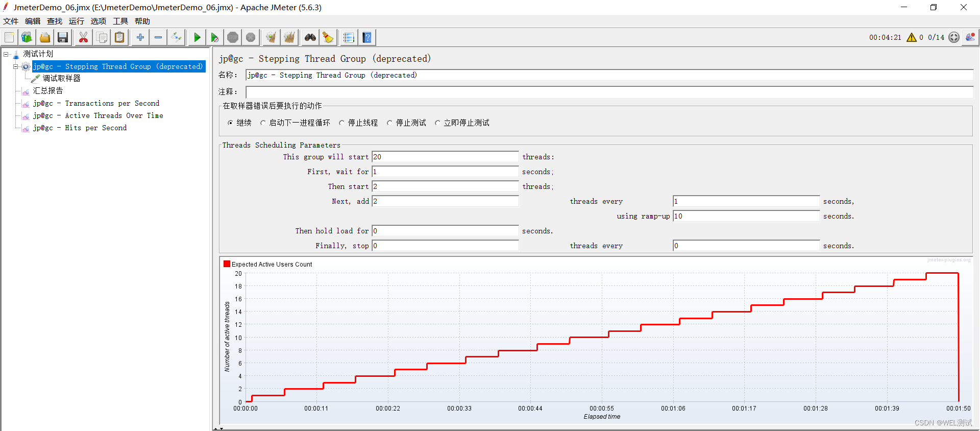The width and height of the screenshot is (980, 431).
Task: Click the 名称 name input field
Action: tap(609, 75)
